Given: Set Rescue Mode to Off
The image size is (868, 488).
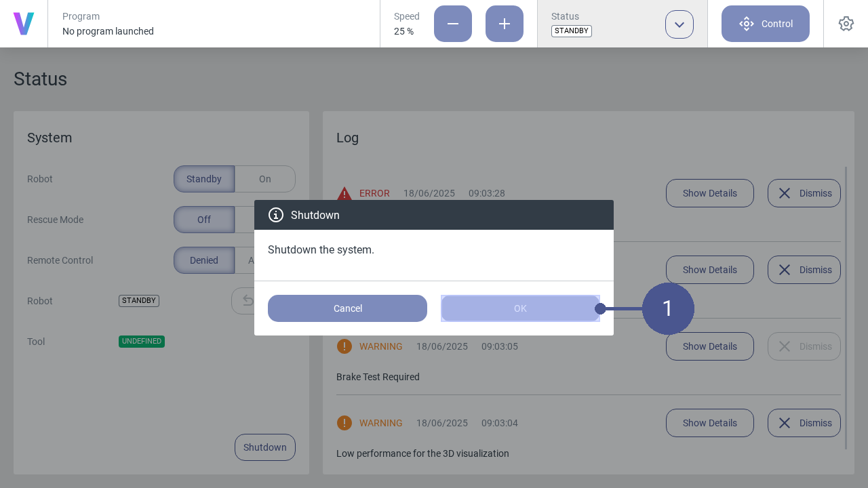Looking at the screenshot, I should [x=204, y=220].
